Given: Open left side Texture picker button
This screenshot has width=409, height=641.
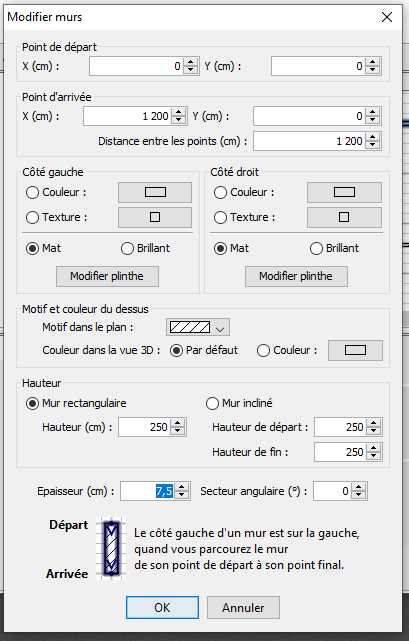Looking at the screenshot, I should click(x=155, y=217).
